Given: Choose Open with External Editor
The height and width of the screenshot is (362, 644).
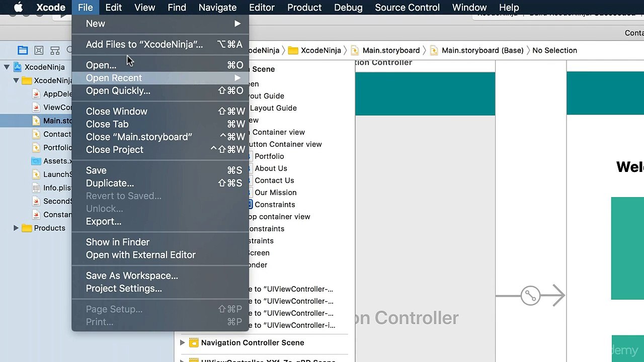Looking at the screenshot, I should 160,255.
